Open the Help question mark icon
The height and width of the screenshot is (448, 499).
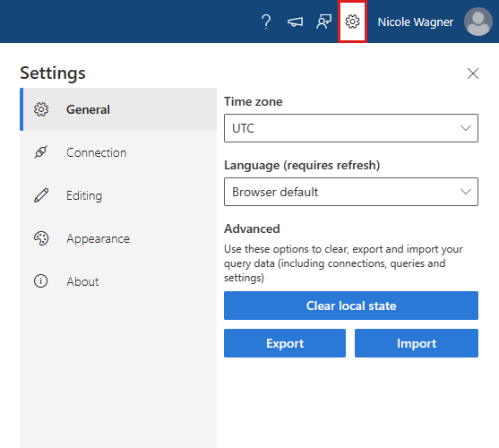click(266, 22)
